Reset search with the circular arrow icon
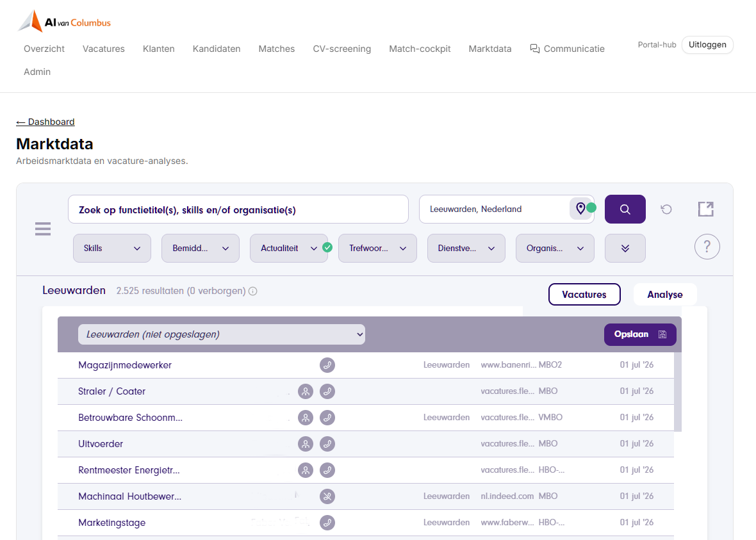 [x=666, y=209]
